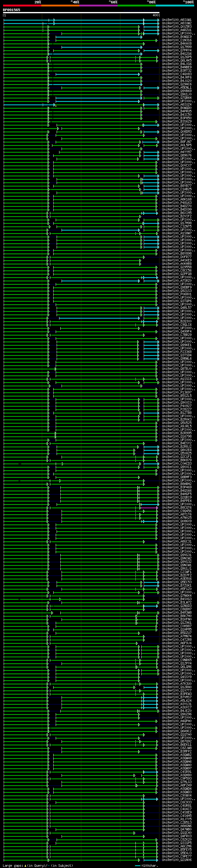This screenshot has height=868, width=197.
Task: Click the UniRef100_B0WQD0 label
Action: coord(176,108)
